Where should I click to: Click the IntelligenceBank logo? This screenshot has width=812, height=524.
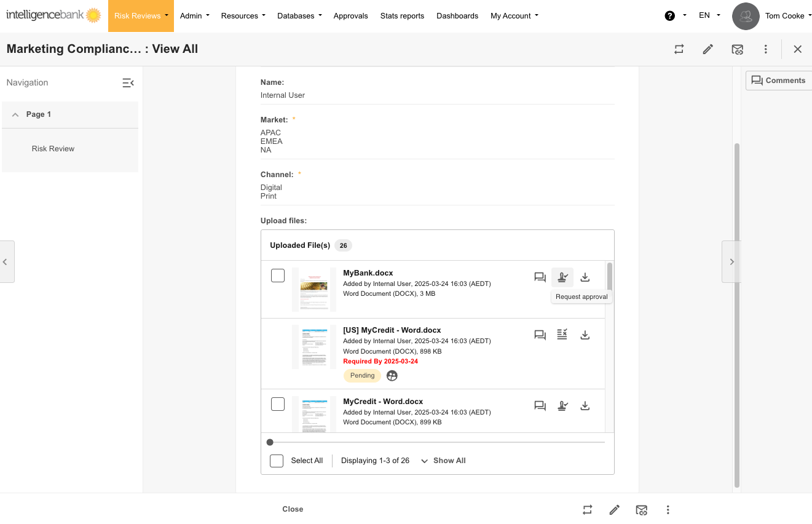click(x=53, y=15)
